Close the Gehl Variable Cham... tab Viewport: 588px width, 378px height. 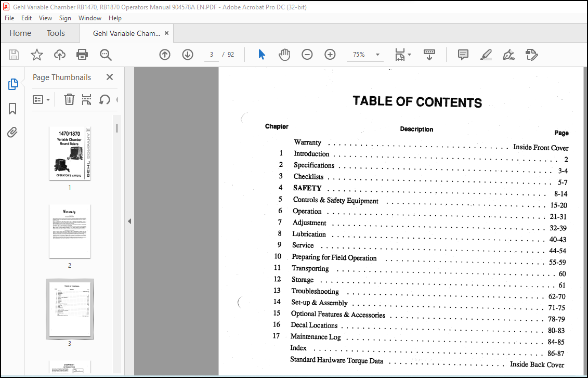coord(166,33)
